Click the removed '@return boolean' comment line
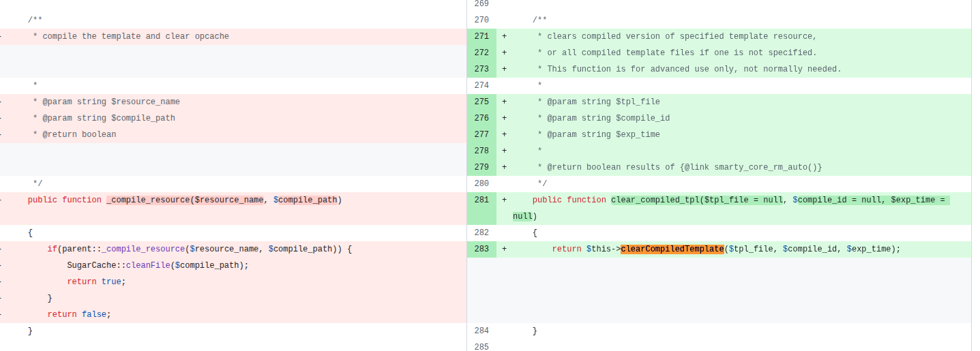Image resolution: width=980 pixels, height=351 pixels. tap(79, 135)
